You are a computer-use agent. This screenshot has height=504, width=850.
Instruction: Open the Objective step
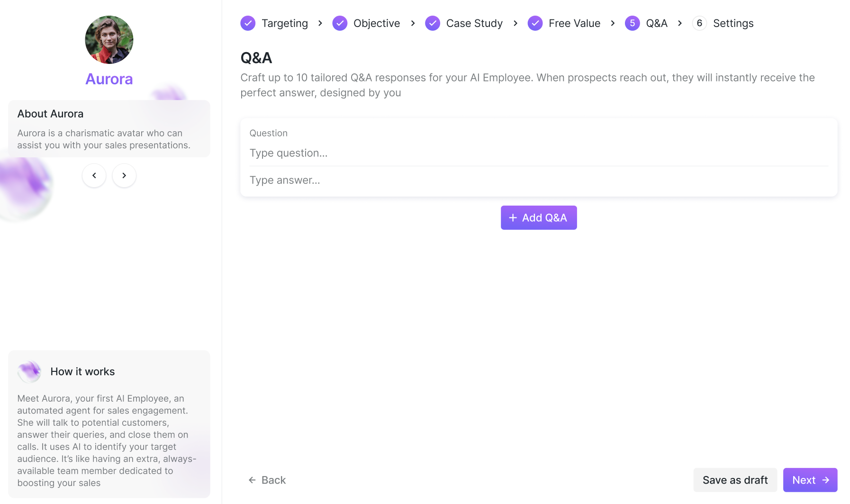pos(376,23)
